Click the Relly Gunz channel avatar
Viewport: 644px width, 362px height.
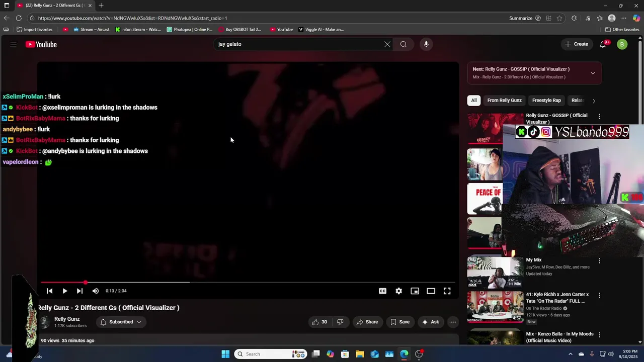point(45,322)
